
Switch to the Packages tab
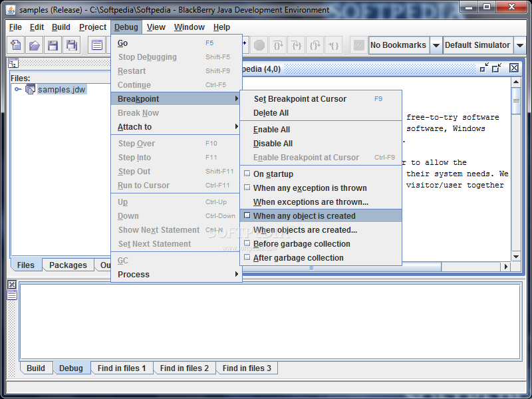(x=68, y=265)
